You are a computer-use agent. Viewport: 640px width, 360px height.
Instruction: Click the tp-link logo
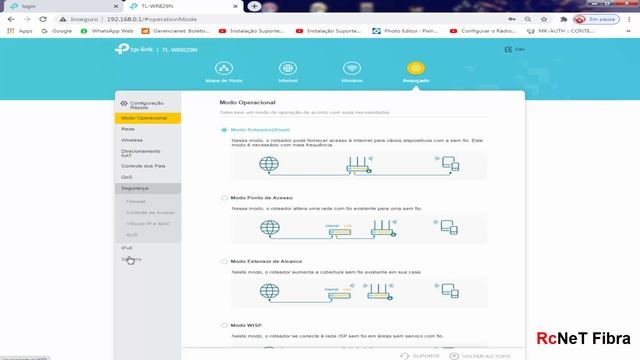tap(134, 49)
